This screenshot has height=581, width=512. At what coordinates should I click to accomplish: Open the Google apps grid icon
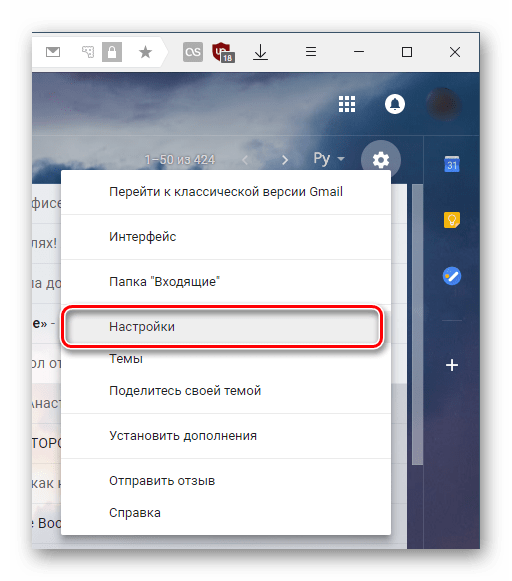click(347, 104)
